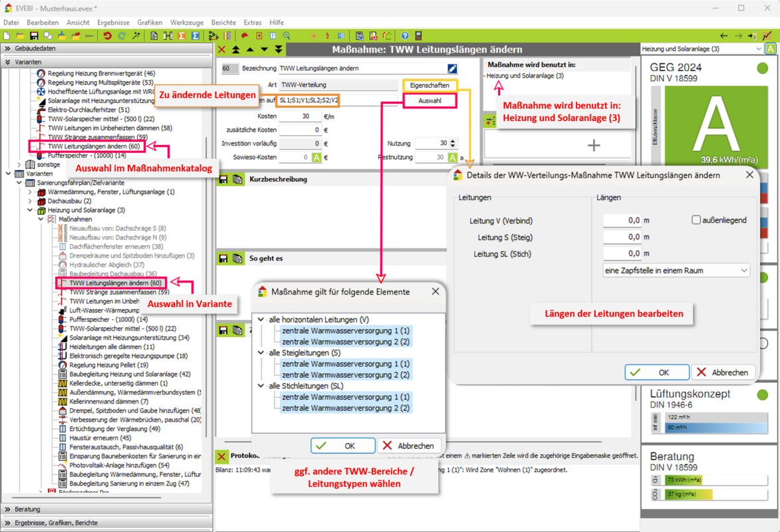780x532 pixels.
Task: Open the Zapfstelle in einem Raum dropdown
Action: (676, 271)
